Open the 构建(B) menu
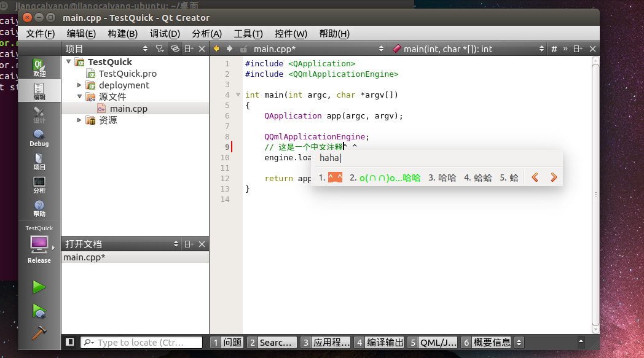This screenshot has height=358, width=644. coord(123,34)
